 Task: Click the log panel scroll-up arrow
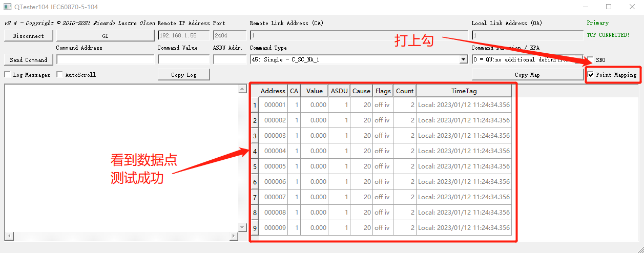point(243,90)
